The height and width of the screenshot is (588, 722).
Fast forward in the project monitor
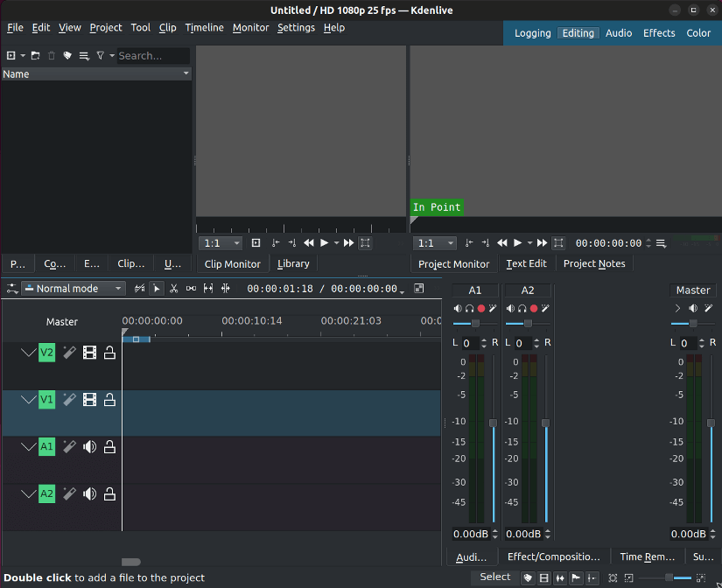[542, 243]
